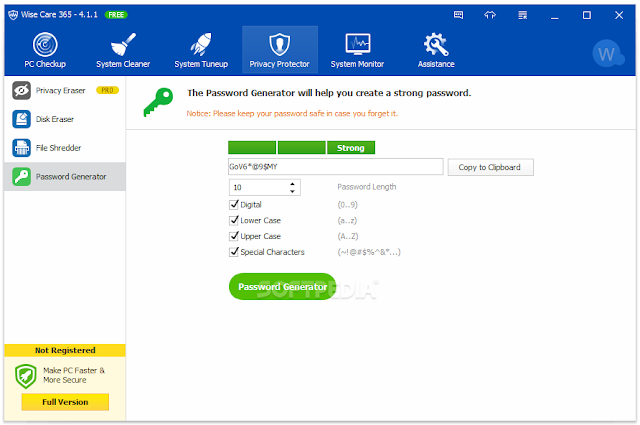Open System Monitor screen icon
The image size is (640, 425).
tap(358, 44)
